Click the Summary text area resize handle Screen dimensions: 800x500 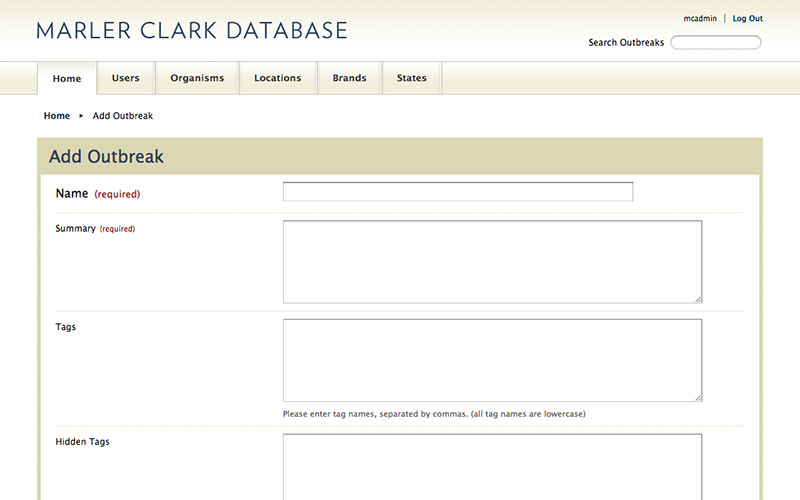point(698,298)
